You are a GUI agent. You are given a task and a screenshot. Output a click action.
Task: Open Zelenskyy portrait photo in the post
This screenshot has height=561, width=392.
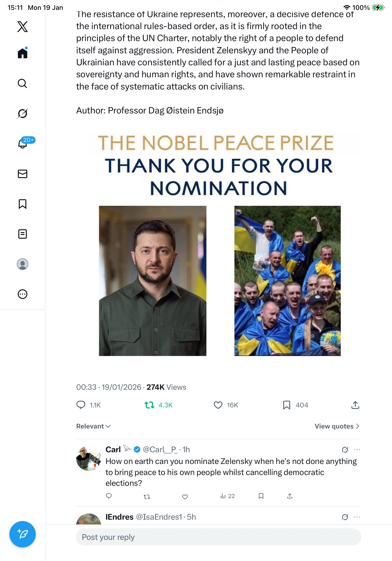pos(153,281)
